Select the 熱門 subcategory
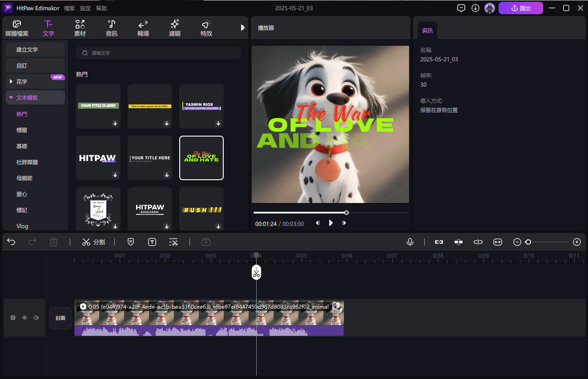588x379 pixels. tap(22, 114)
